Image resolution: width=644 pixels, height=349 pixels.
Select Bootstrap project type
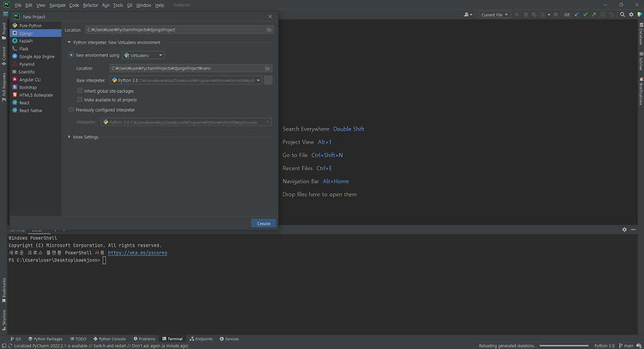click(35, 87)
